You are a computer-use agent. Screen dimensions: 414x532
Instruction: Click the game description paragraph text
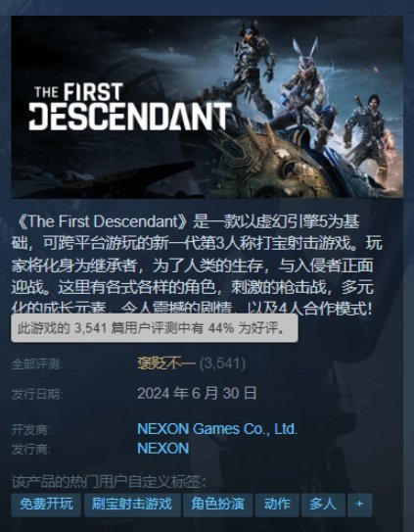(197, 266)
